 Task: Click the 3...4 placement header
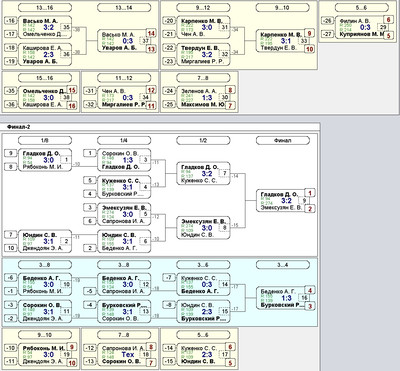click(283, 265)
